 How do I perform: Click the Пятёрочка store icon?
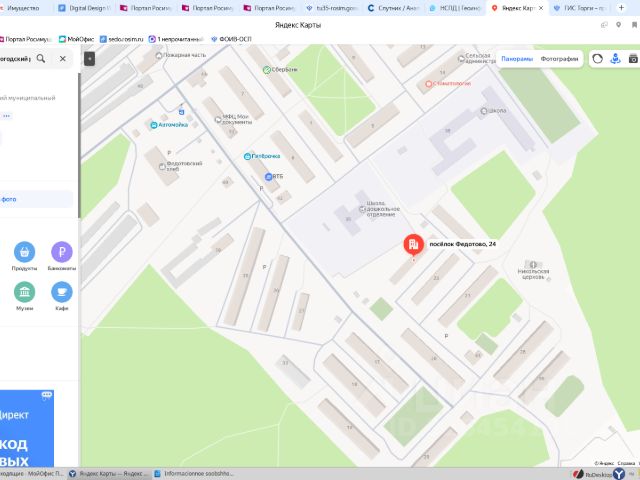(247, 156)
